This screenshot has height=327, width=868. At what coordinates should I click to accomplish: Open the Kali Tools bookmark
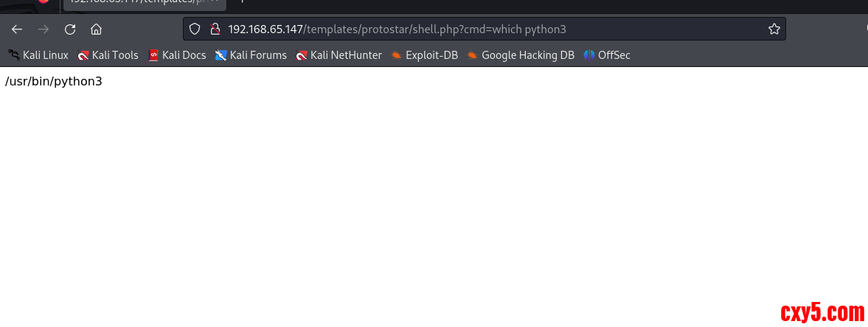[x=108, y=55]
